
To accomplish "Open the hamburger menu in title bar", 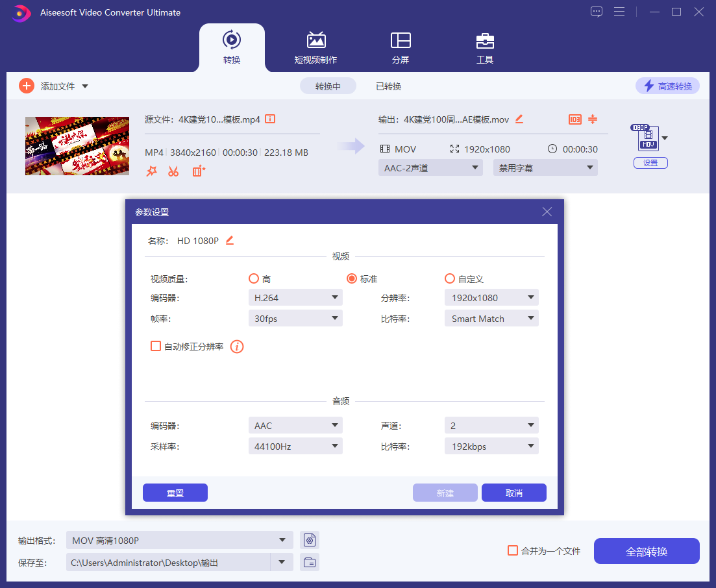I will (x=619, y=12).
